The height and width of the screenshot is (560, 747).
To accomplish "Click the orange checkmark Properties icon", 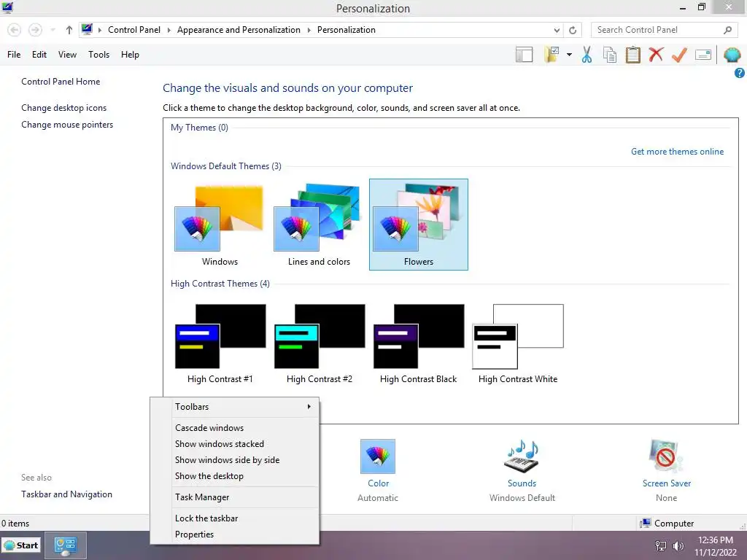I will click(x=679, y=55).
